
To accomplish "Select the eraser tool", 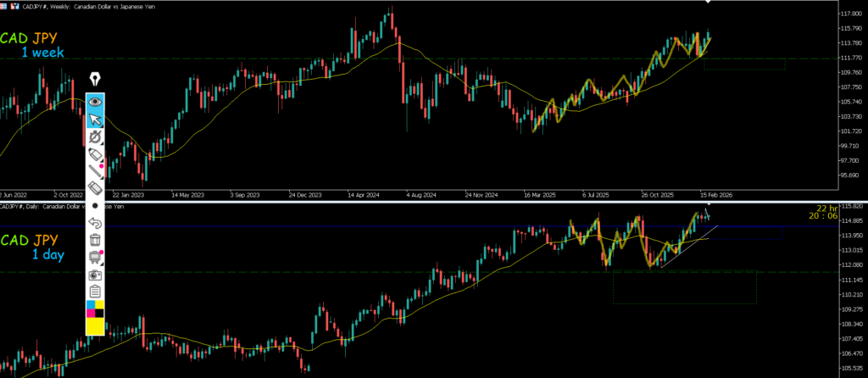I will pyautogui.click(x=95, y=189).
